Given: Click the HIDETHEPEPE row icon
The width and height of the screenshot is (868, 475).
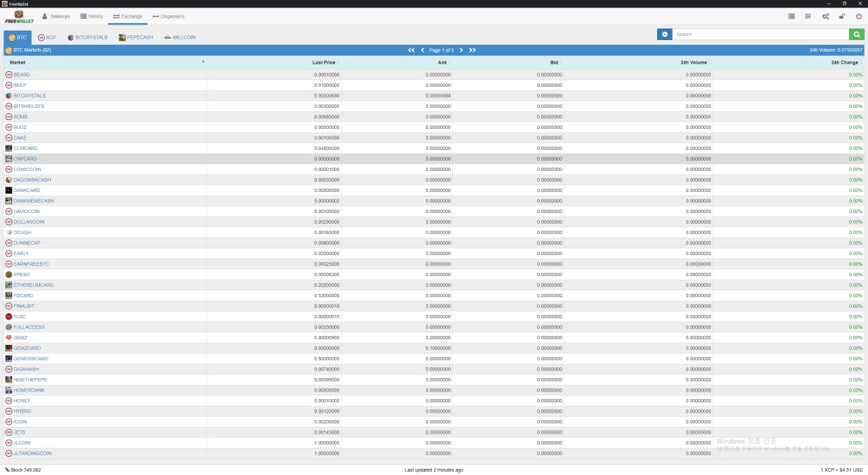Looking at the screenshot, I should pyautogui.click(x=9, y=379).
